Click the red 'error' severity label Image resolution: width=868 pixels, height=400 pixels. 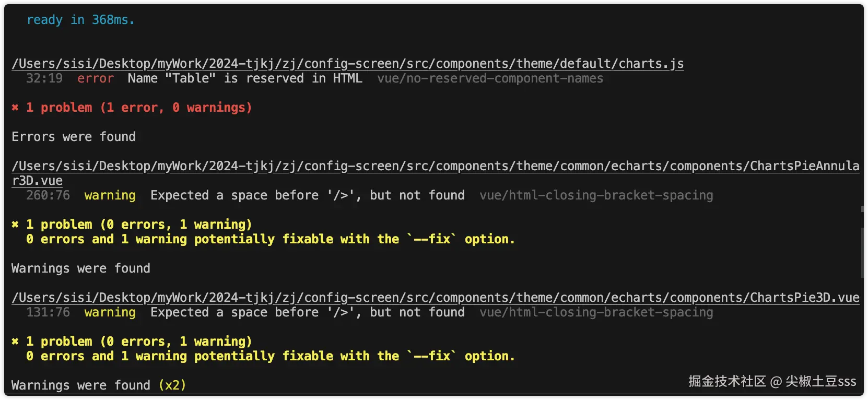(96, 78)
